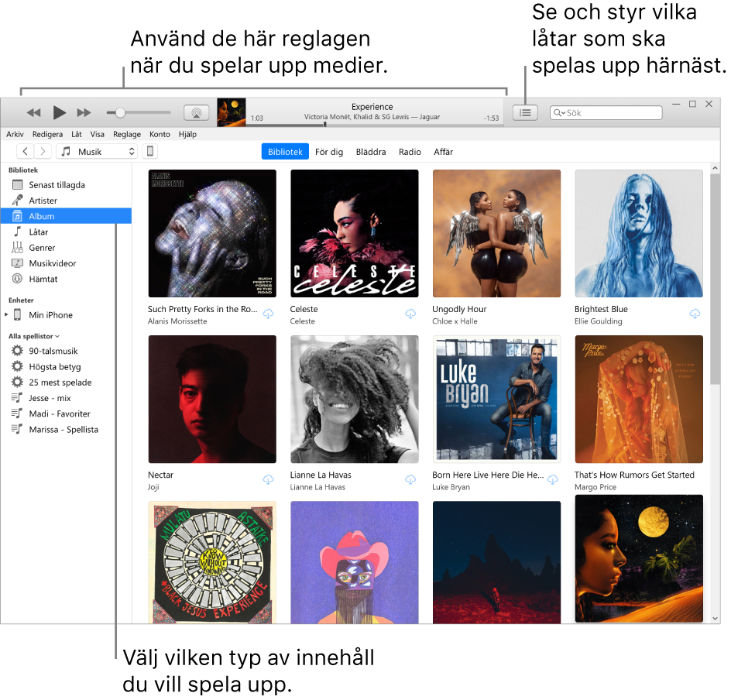Download Celeste album via cloud icon
Image resolution: width=731 pixels, height=700 pixels.
[410, 314]
